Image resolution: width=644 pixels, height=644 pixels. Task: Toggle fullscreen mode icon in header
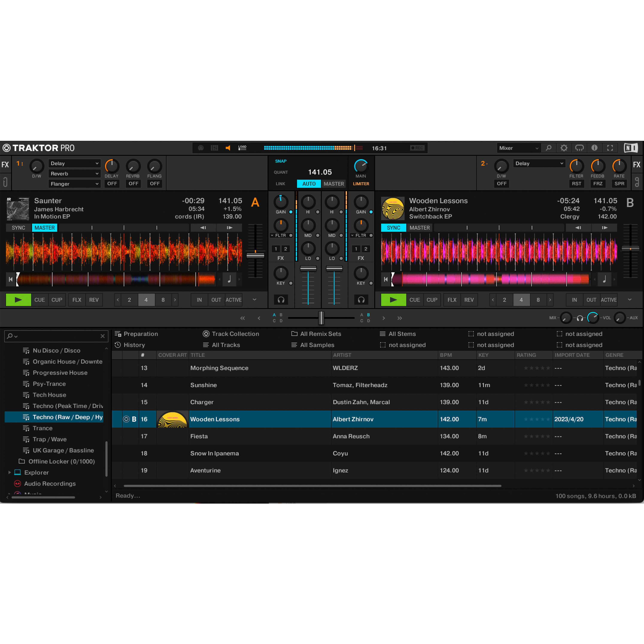point(610,148)
